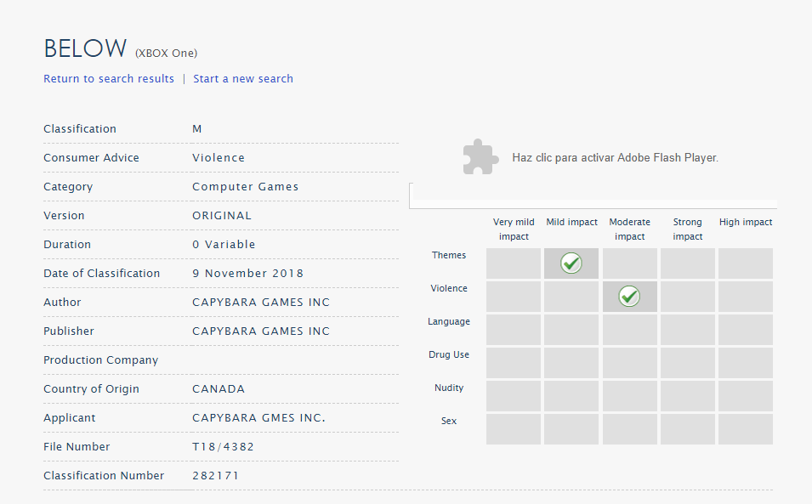Click the 9 November 2018 date value
812x504 pixels.
tap(248, 273)
